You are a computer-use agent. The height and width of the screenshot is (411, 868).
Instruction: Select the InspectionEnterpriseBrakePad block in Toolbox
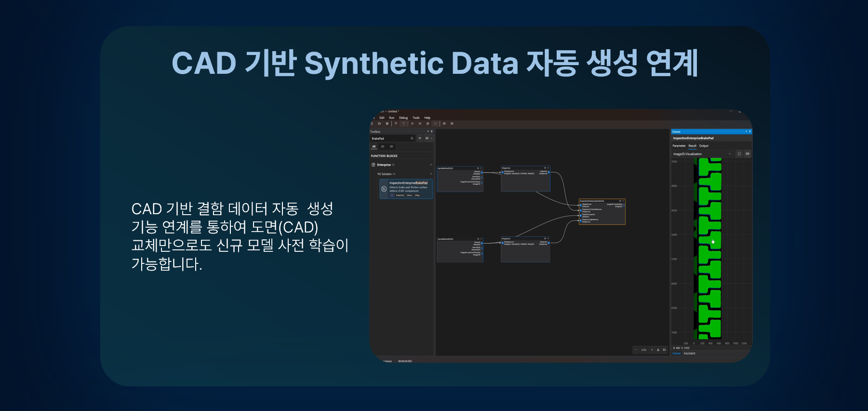406,189
